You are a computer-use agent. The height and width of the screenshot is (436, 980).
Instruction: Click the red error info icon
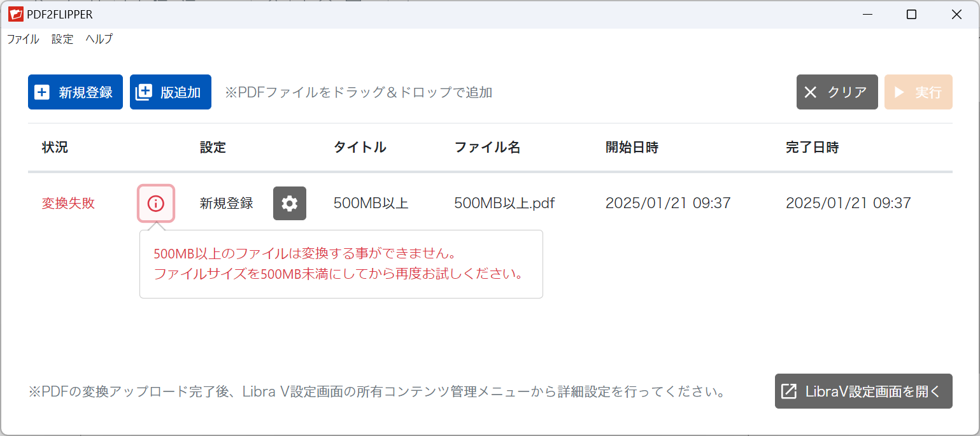(156, 204)
